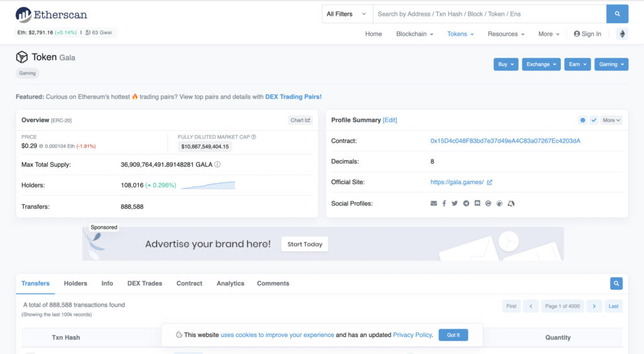
Task: Open the Buy dropdown button
Action: 506,64
